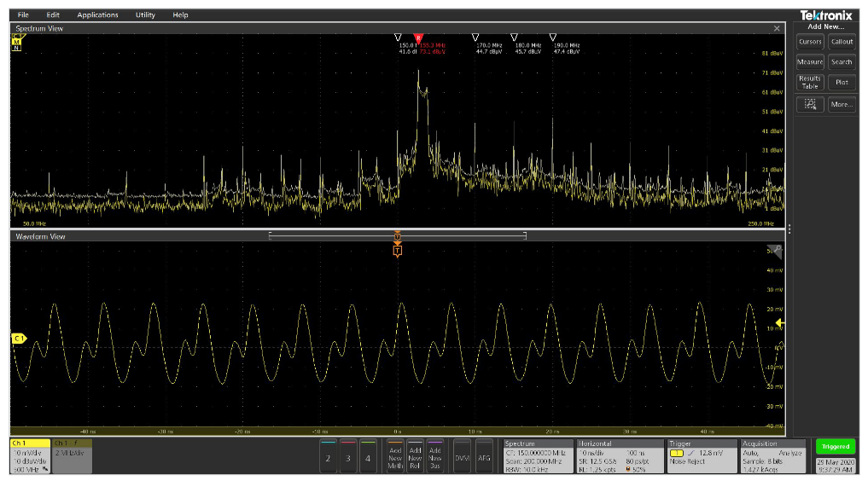This screenshot has height=481, width=868.
Task: Add a new Plot
Action: [x=842, y=83]
